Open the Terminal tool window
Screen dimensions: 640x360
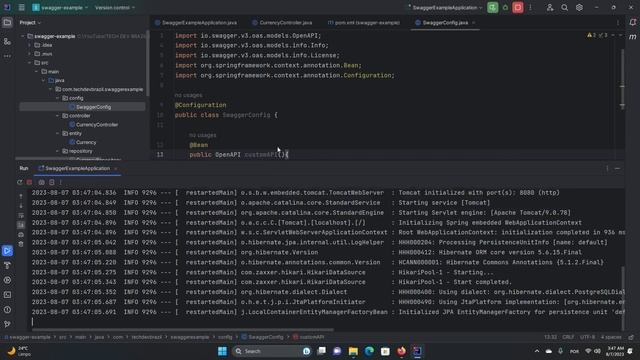point(7,295)
